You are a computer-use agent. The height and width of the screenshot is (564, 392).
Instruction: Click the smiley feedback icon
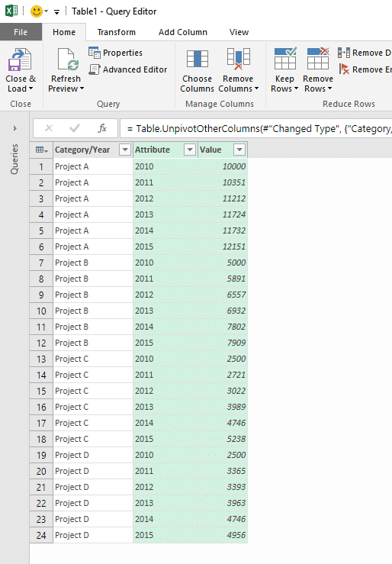tap(37, 11)
